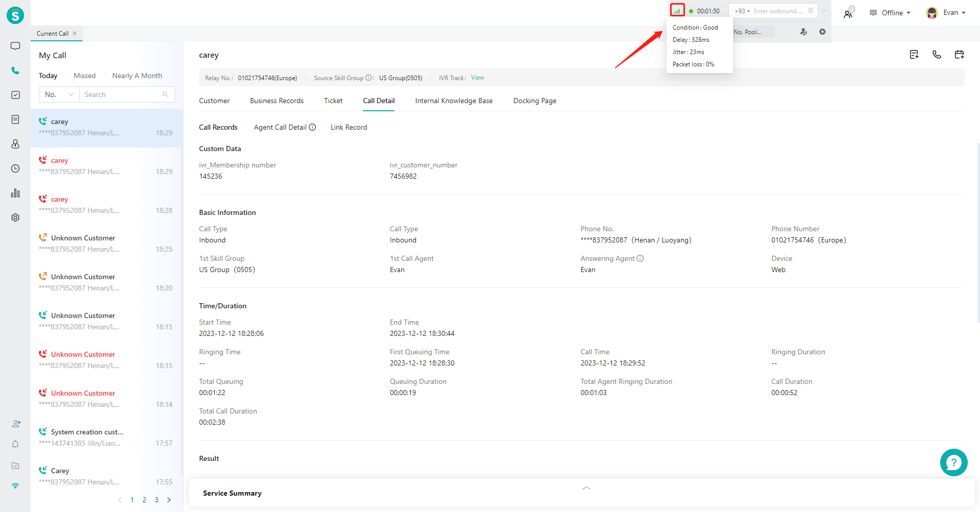Click the call list search field

tap(127, 94)
